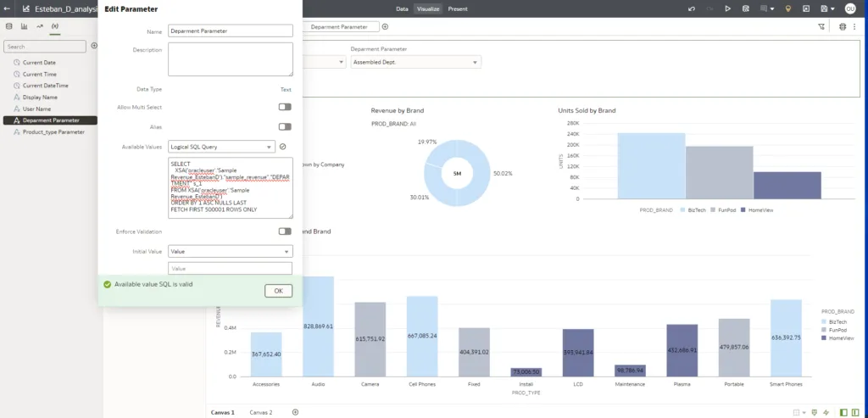868x418 pixels.
Task: Toggle Enforce Validation switch
Action: (x=285, y=231)
